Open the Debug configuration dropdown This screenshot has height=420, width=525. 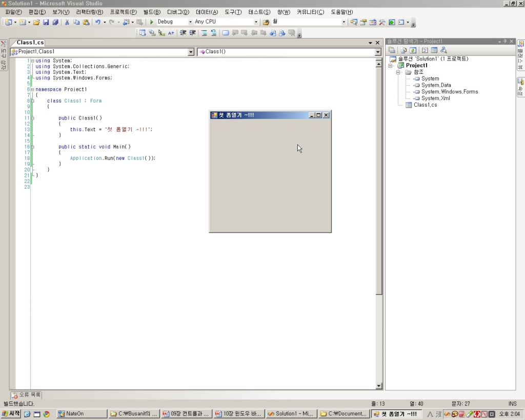190,22
